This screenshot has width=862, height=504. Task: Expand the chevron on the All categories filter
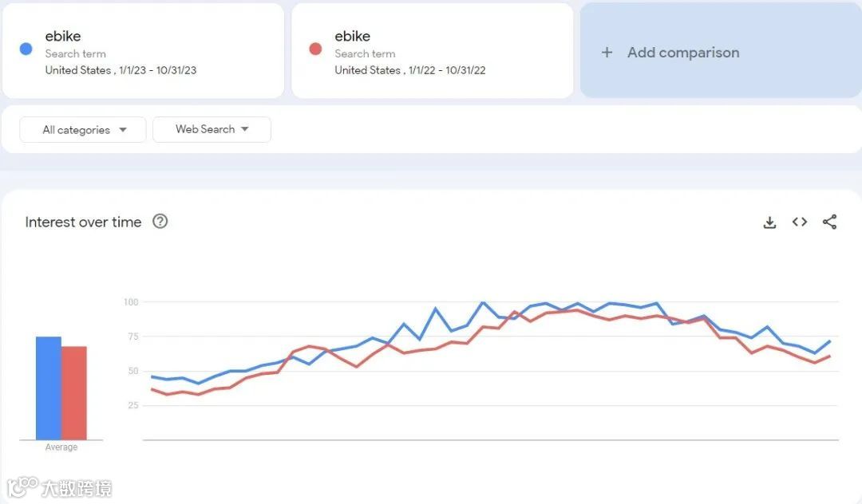123,129
